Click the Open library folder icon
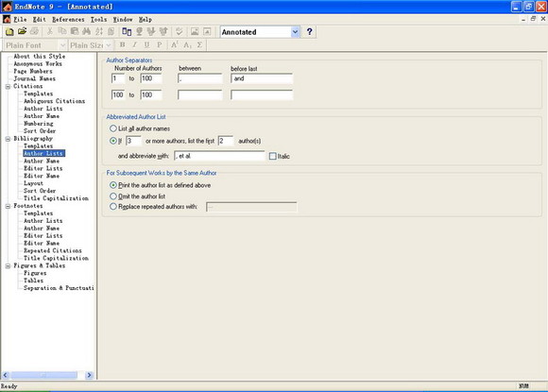 22,32
